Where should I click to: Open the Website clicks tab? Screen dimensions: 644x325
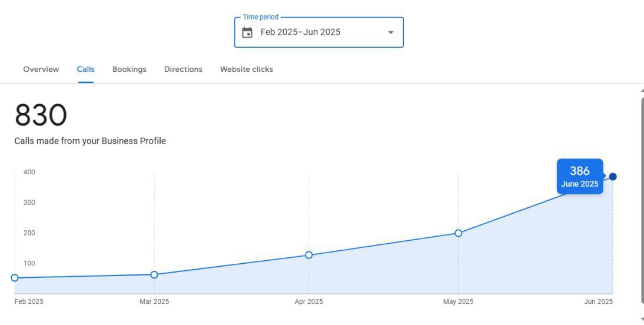[247, 69]
